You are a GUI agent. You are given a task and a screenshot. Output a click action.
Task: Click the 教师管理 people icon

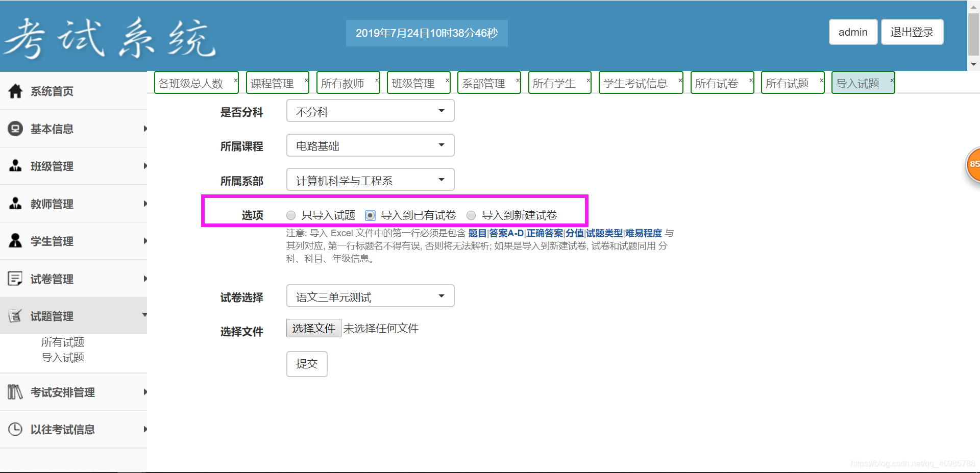(x=15, y=204)
